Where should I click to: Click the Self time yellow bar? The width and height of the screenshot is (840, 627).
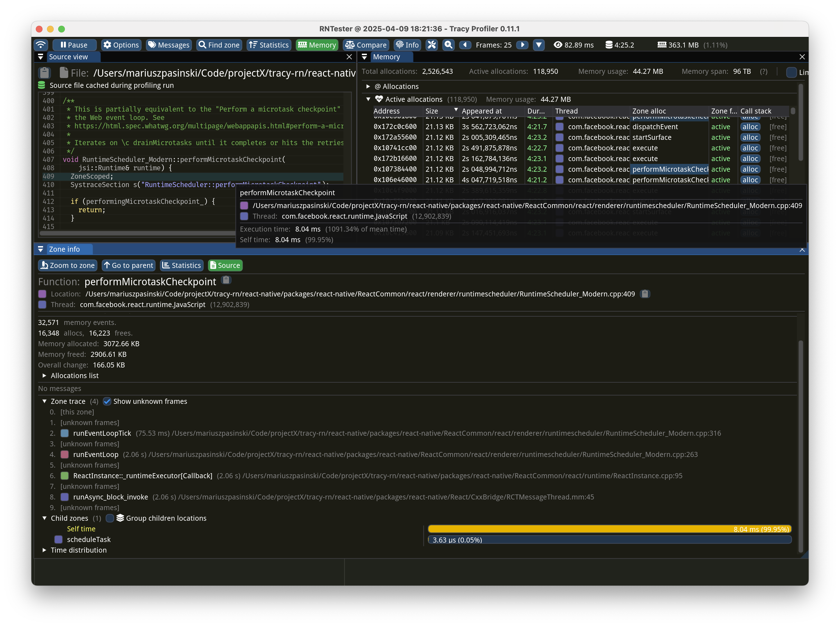coord(609,529)
